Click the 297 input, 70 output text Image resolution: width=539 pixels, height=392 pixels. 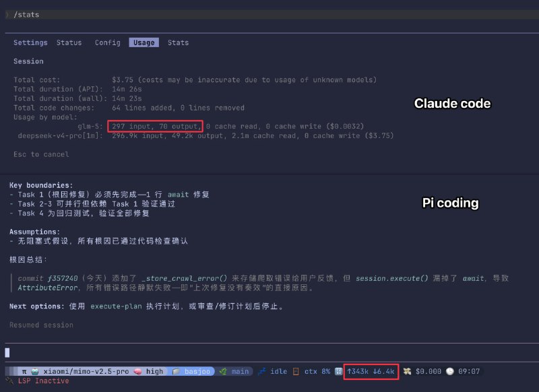tap(156, 127)
